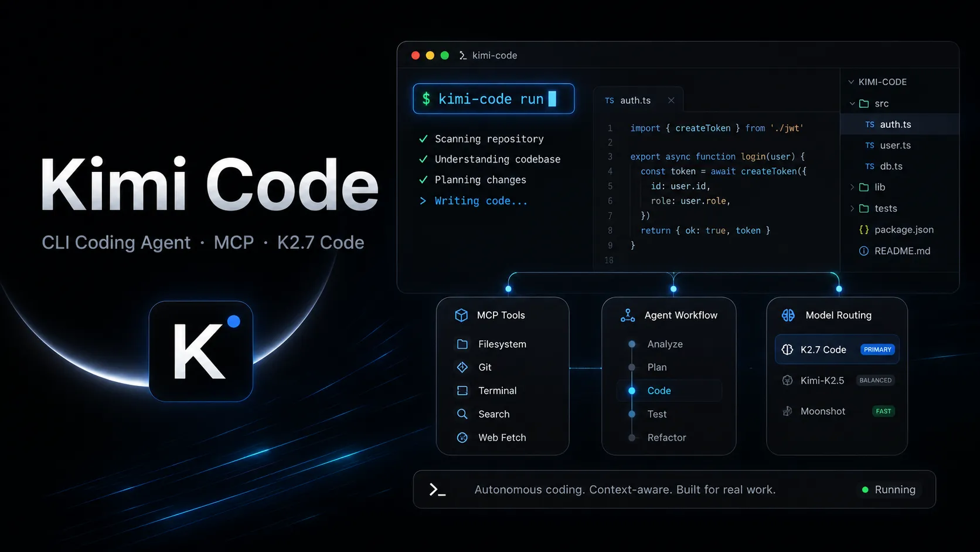Click the src folder icon

point(864,103)
